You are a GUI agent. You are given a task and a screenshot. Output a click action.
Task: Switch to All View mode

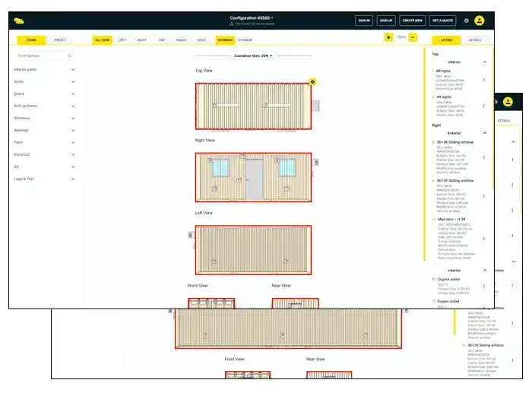pos(101,40)
